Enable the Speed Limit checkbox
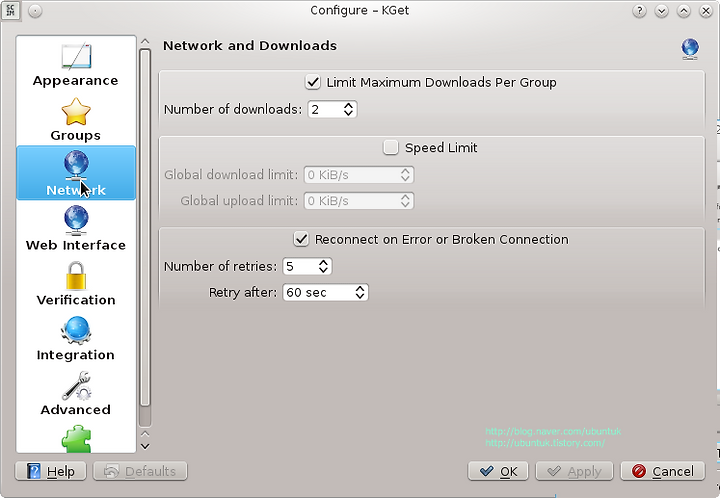The width and height of the screenshot is (720, 498). pos(391,148)
